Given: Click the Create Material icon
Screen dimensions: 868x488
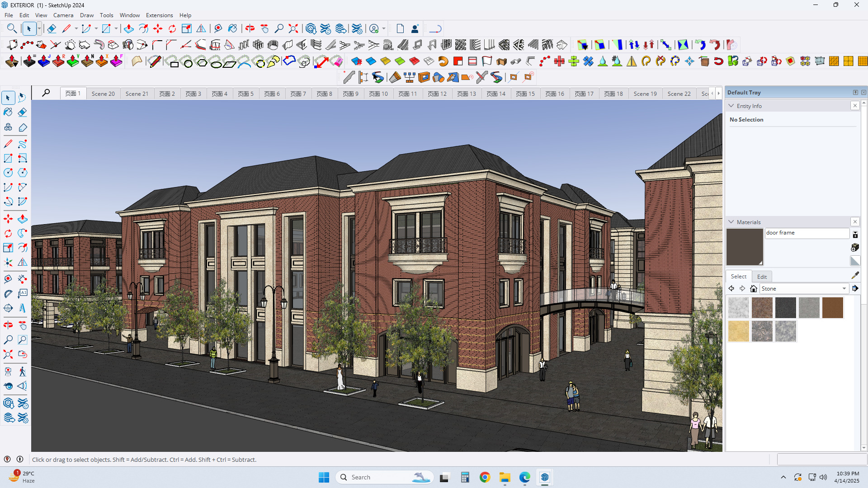Looking at the screenshot, I should (x=855, y=247).
